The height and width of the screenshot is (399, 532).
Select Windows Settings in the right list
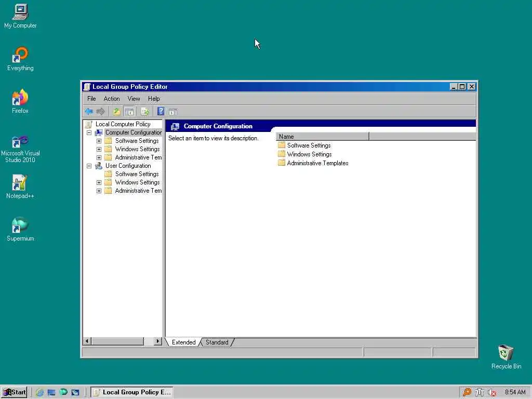point(309,154)
